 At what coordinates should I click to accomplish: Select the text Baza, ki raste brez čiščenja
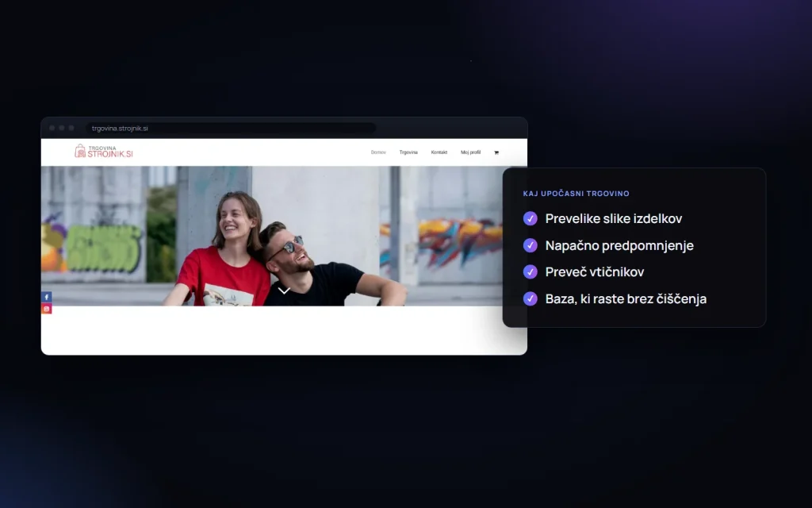(626, 299)
